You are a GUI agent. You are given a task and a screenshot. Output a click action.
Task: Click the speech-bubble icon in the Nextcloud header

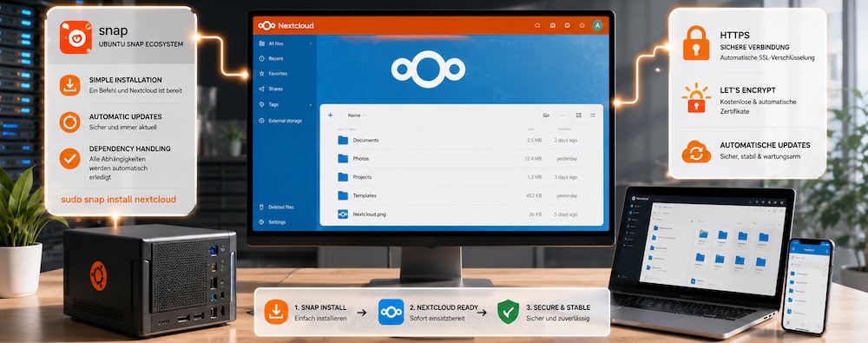[552, 25]
